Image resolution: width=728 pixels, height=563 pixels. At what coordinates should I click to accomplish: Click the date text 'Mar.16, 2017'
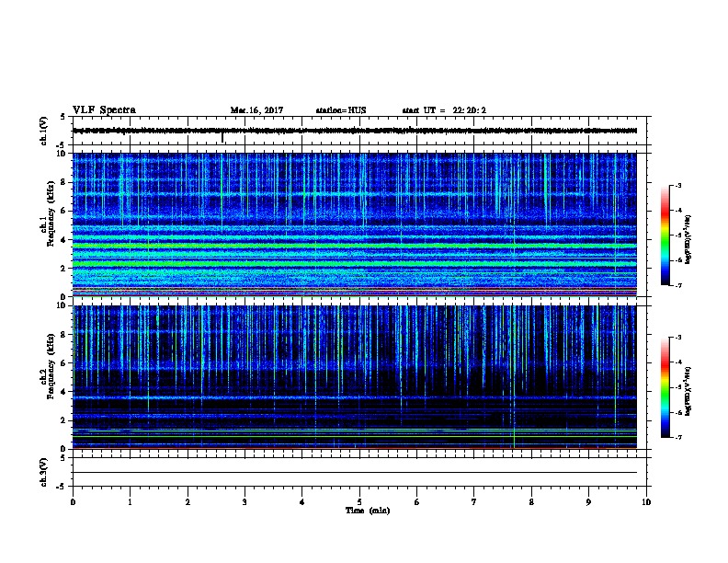(256, 110)
